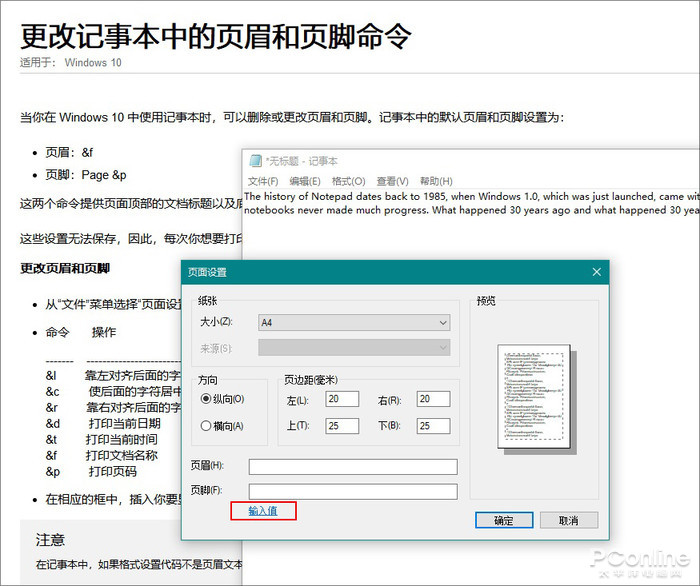Click the &c command row
Screen dimensions: 700x586
pos(113,391)
